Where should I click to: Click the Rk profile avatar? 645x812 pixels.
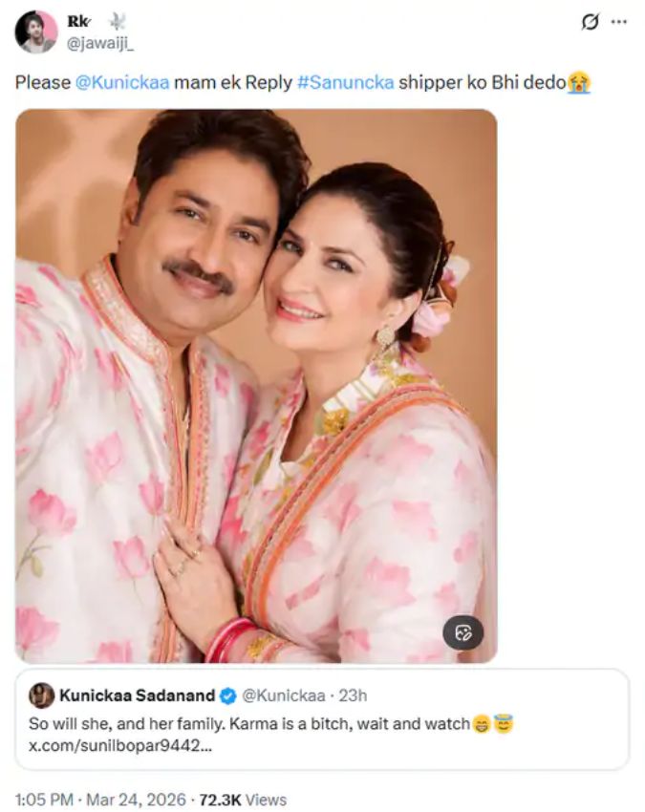click(36, 31)
